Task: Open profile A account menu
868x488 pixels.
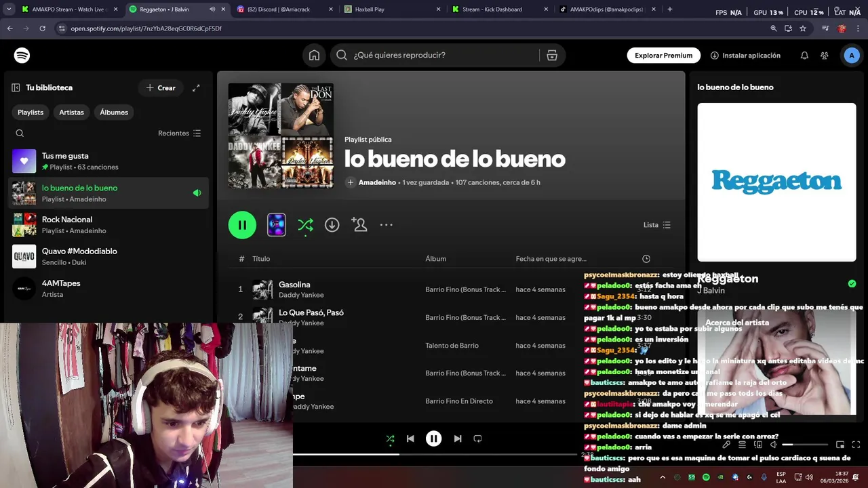Action: click(852, 56)
